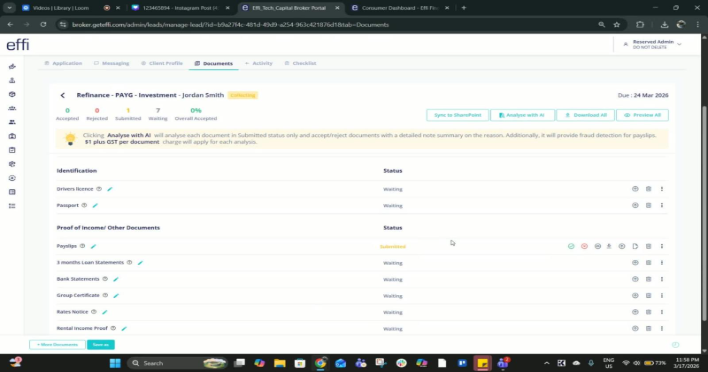Click Sync to SharePoint button
The height and width of the screenshot is (372, 708).
(x=457, y=115)
